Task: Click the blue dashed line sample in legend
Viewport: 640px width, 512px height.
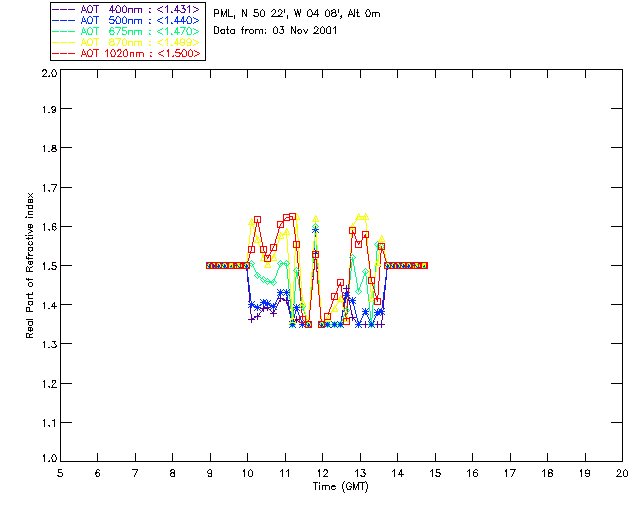Action: [x=64, y=20]
